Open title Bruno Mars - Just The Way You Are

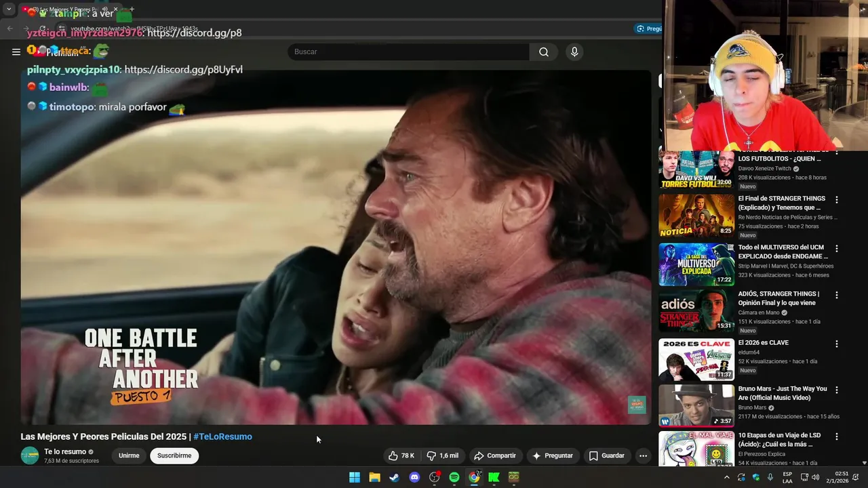[x=783, y=393]
